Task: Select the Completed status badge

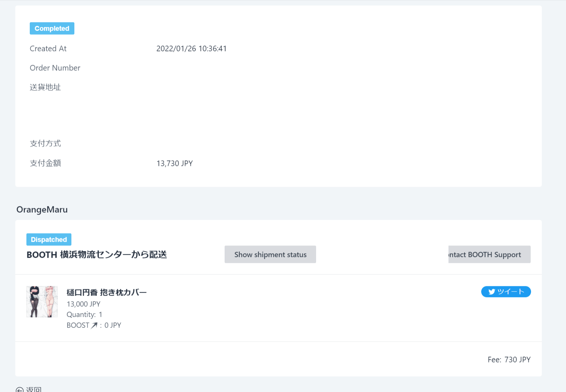Action: point(52,28)
